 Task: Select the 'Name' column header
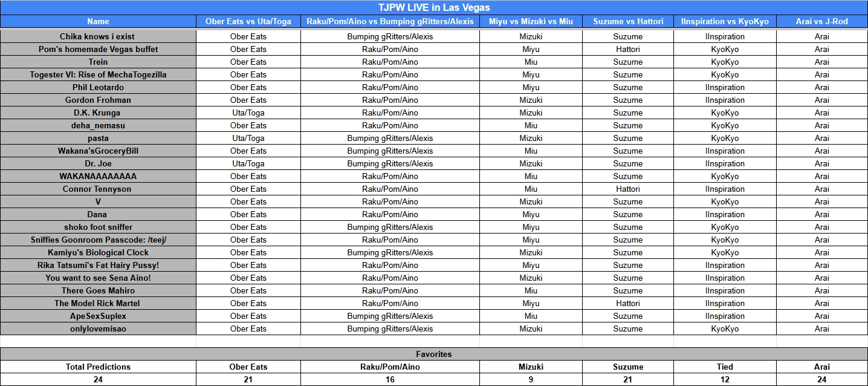[x=98, y=21]
